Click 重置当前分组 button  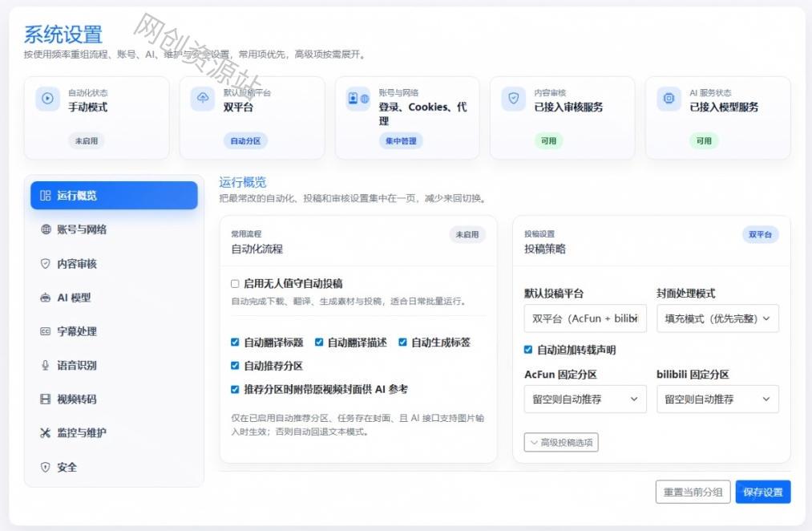pyautogui.click(x=693, y=492)
